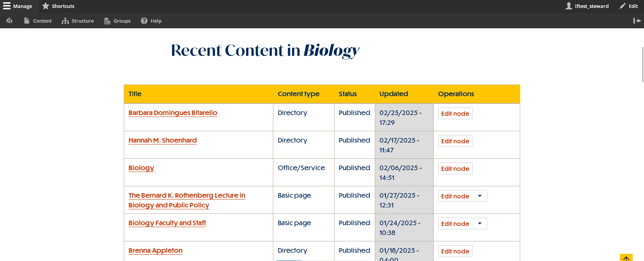The width and height of the screenshot is (644, 261).
Task: Click Edit node in Barbara Domingues Bitarello row
Action: (455, 114)
